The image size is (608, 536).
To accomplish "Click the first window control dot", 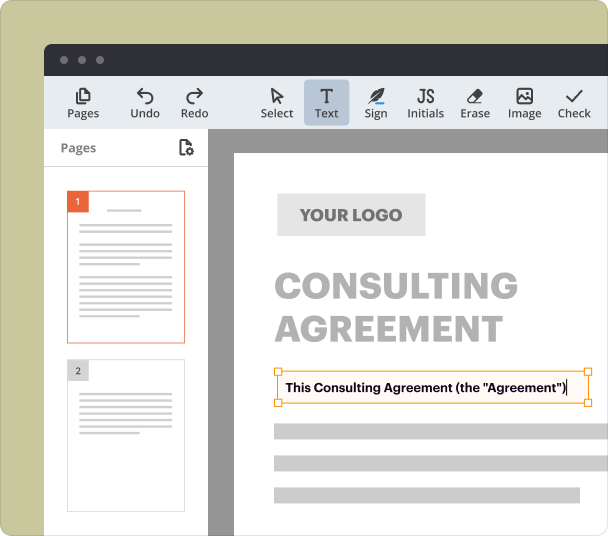I will click(x=64, y=60).
